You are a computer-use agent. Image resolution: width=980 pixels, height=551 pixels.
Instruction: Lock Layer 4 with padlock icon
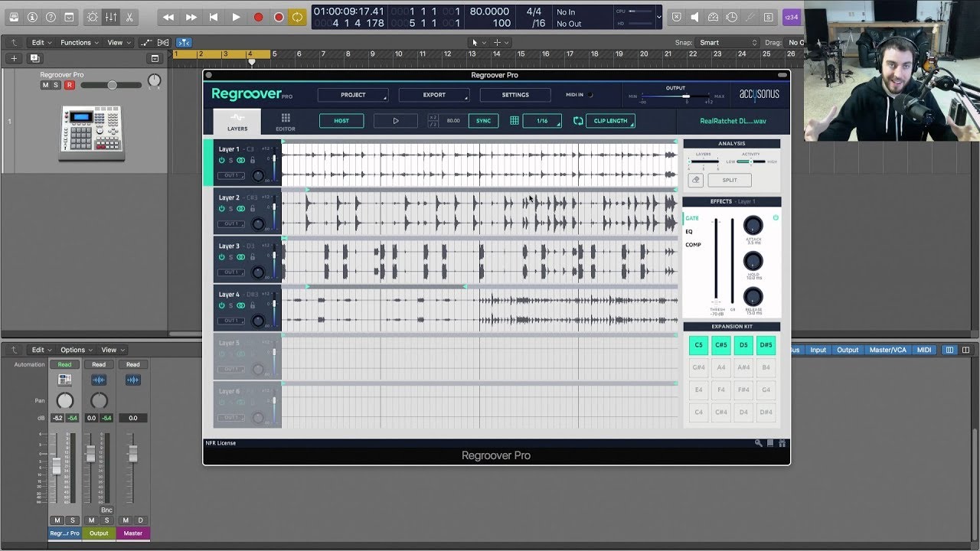pos(253,305)
